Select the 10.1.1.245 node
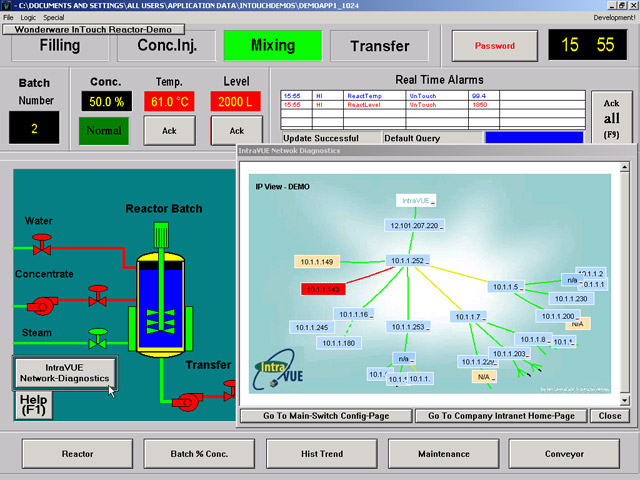This screenshot has width=640, height=480. pos(312,327)
